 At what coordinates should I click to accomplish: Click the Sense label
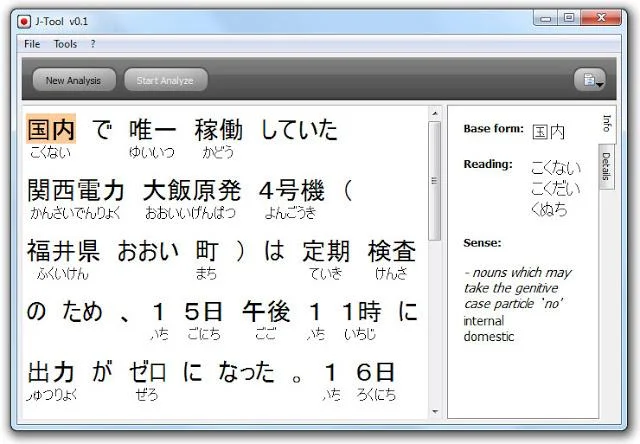482,243
